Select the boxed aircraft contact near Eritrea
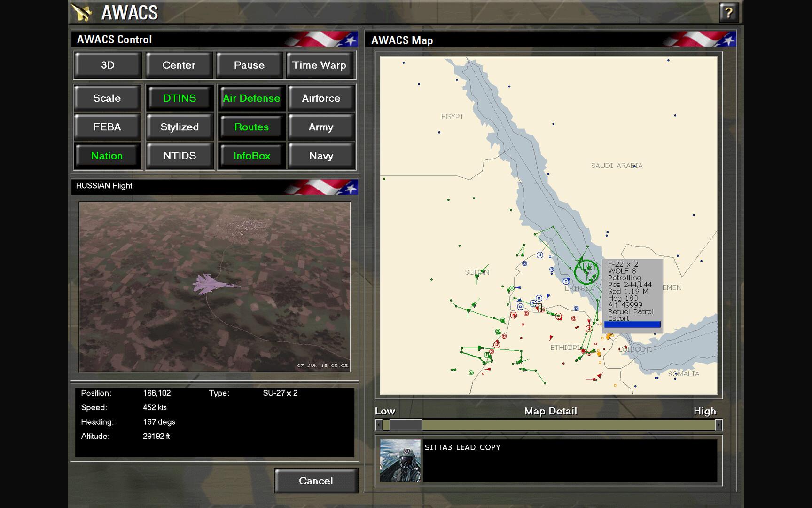The image size is (812, 508). (x=537, y=307)
